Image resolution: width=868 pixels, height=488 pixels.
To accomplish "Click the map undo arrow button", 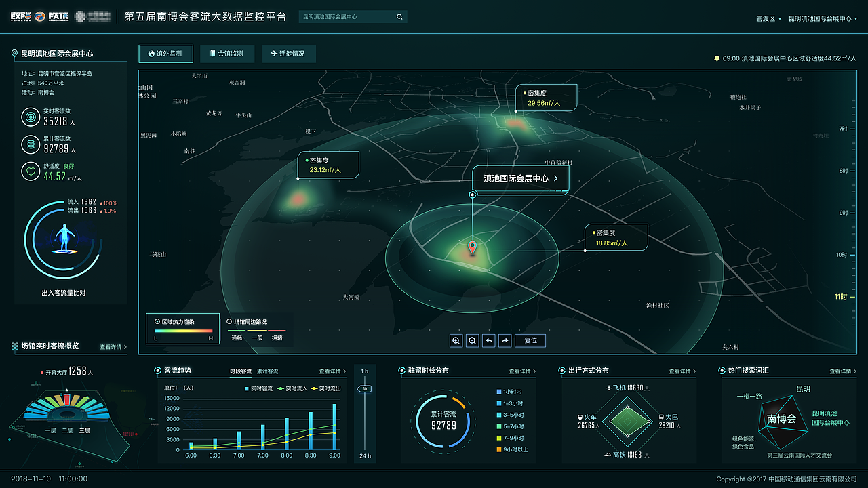I will coord(489,340).
